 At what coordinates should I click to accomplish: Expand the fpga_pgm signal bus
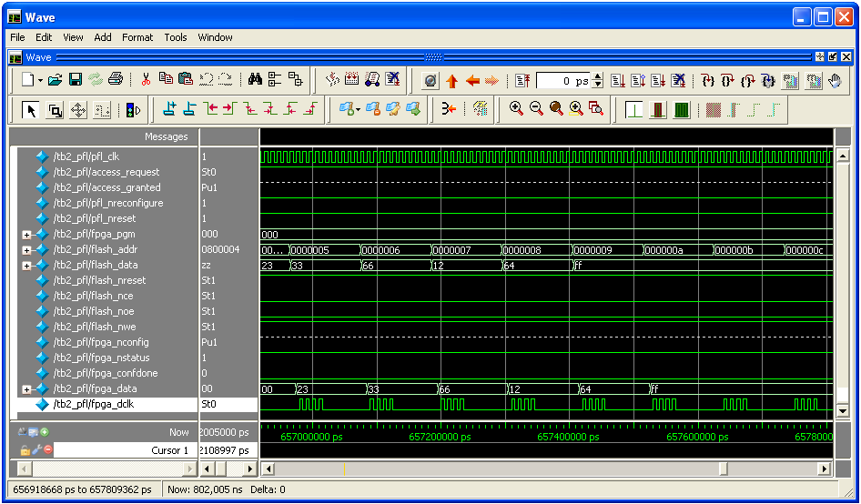tap(26, 234)
